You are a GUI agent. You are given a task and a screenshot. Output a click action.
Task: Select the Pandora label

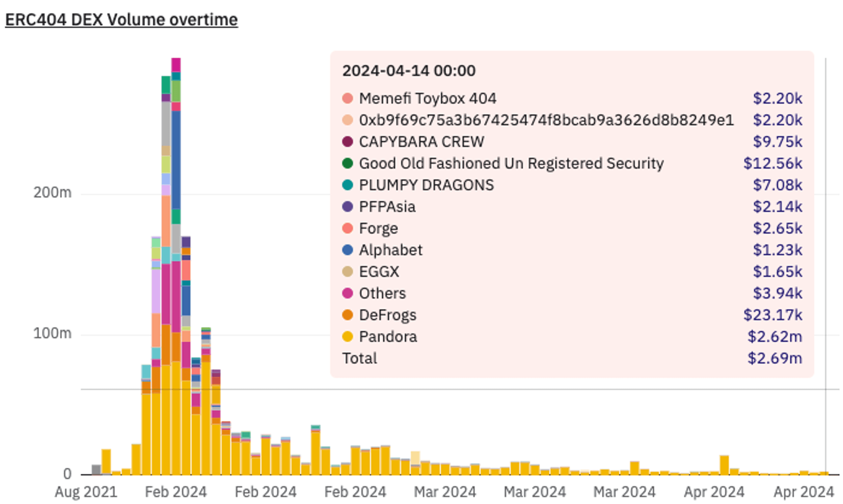click(x=388, y=337)
